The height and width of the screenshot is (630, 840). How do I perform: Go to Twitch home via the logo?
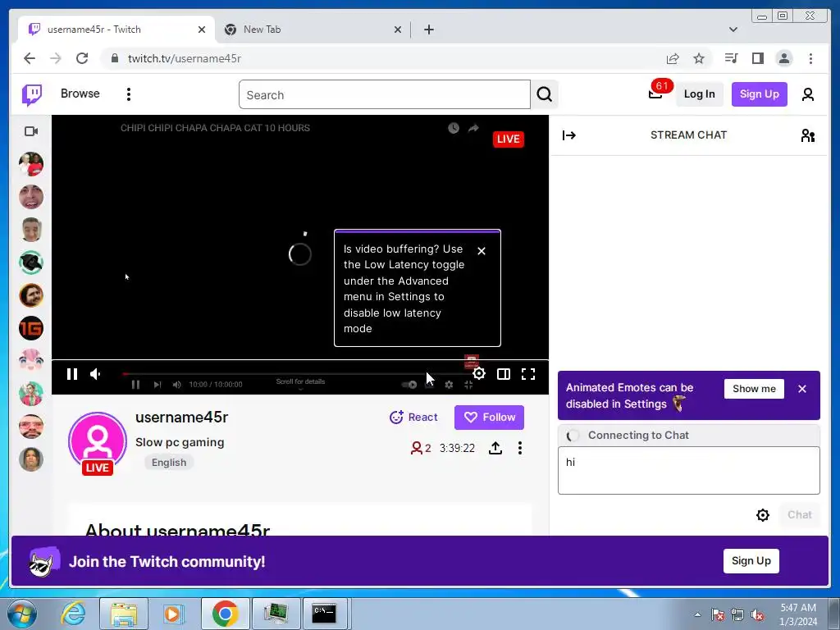(32, 95)
